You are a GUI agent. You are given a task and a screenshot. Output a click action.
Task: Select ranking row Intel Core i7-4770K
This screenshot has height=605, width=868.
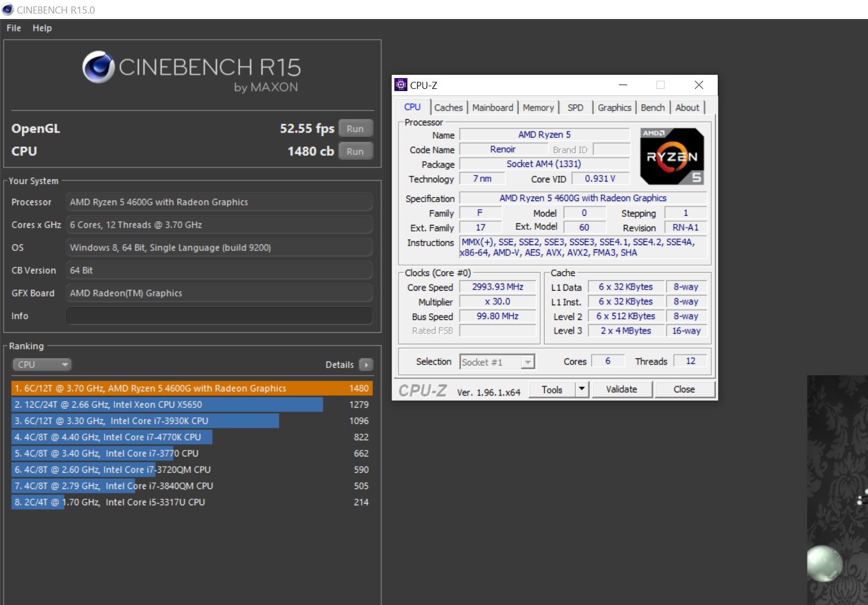tap(192, 437)
